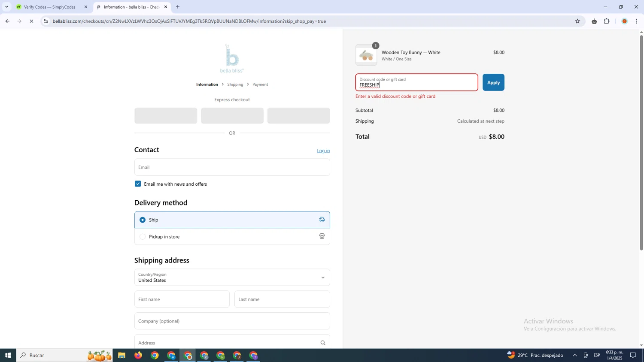The height and width of the screenshot is (362, 644).
Task: Click the bella bliss logo
Action: tap(232, 59)
